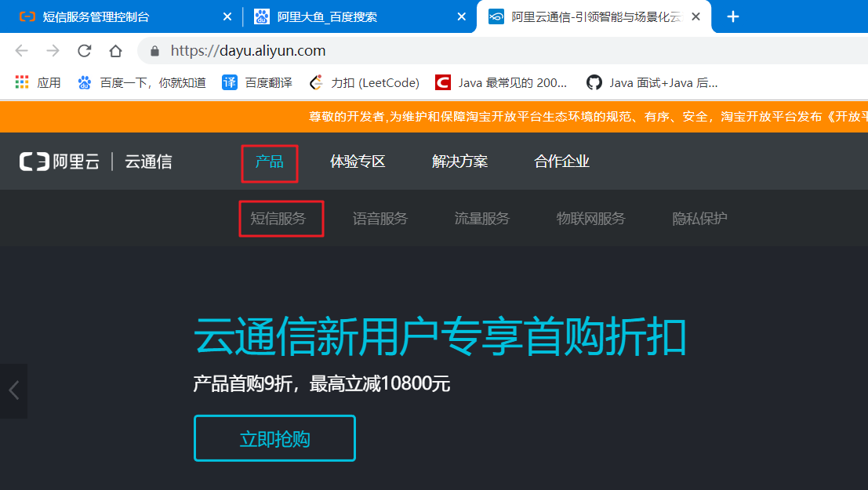
Task: Click the 阿里云 logo
Action: 60,162
